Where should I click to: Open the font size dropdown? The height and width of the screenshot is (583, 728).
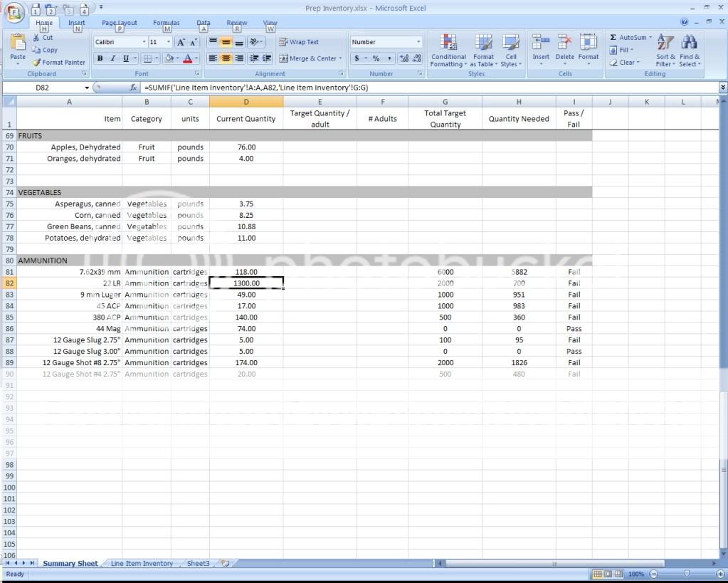(169, 42)
